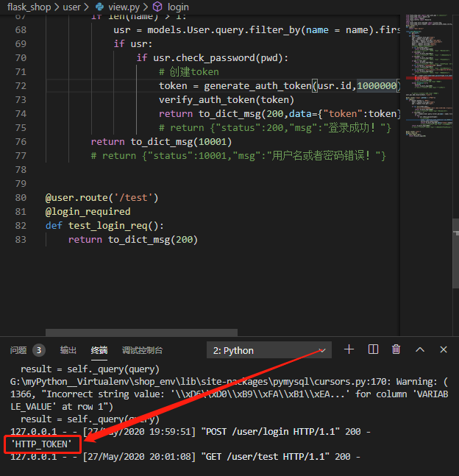This screenshot has width=459, height=476.
Task: Click the commented '登录成功' return on line 75
Action: click(x=275, y=128)
